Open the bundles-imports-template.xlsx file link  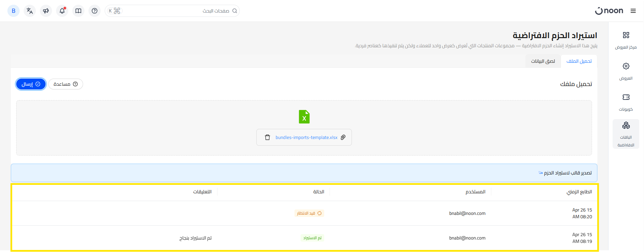click(x=306, y=137)
